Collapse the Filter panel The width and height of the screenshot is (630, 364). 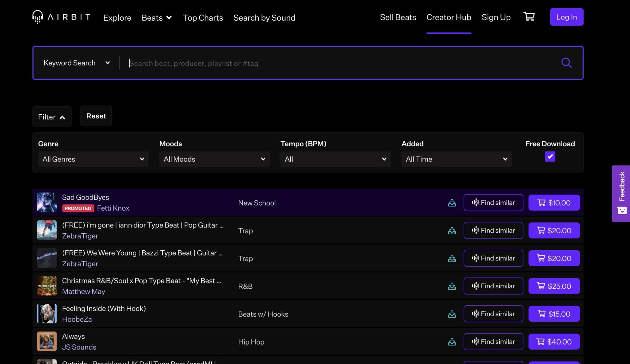(52, 117)
